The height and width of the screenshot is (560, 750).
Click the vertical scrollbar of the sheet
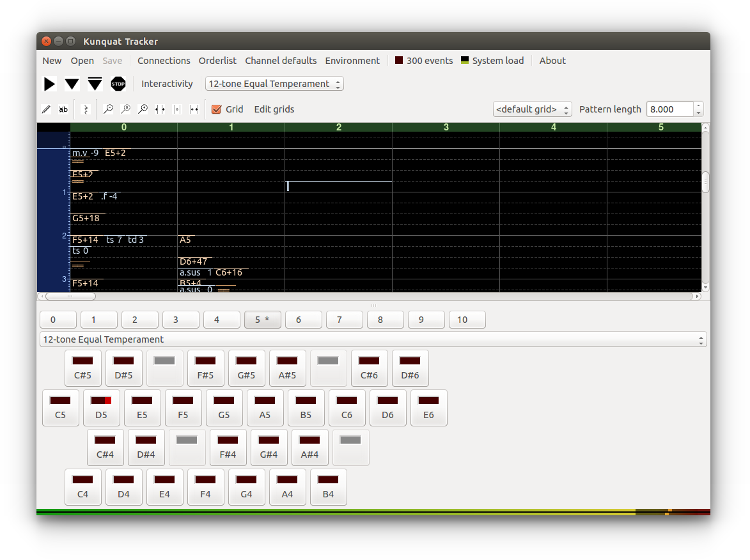coord(705,208)
